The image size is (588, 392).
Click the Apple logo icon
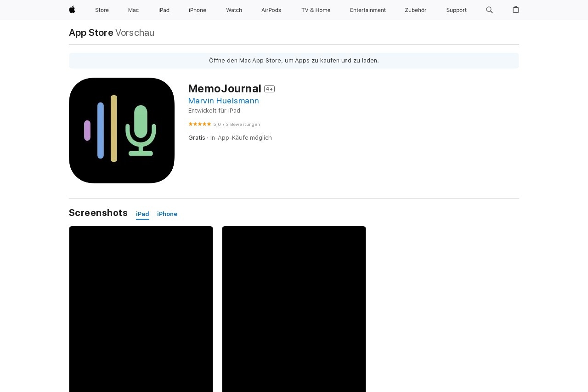(x=72, y=10)
